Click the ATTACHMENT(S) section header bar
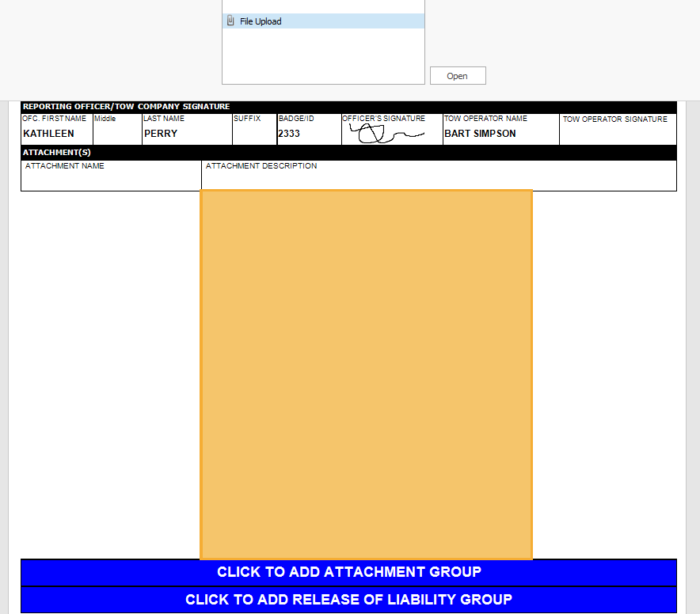This screenshot has width=700, height=614. [x=348, y=153]
